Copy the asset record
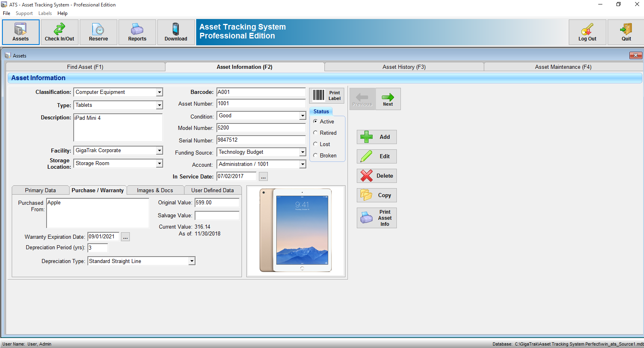This screenshot has width=644, height=348. 377,195
